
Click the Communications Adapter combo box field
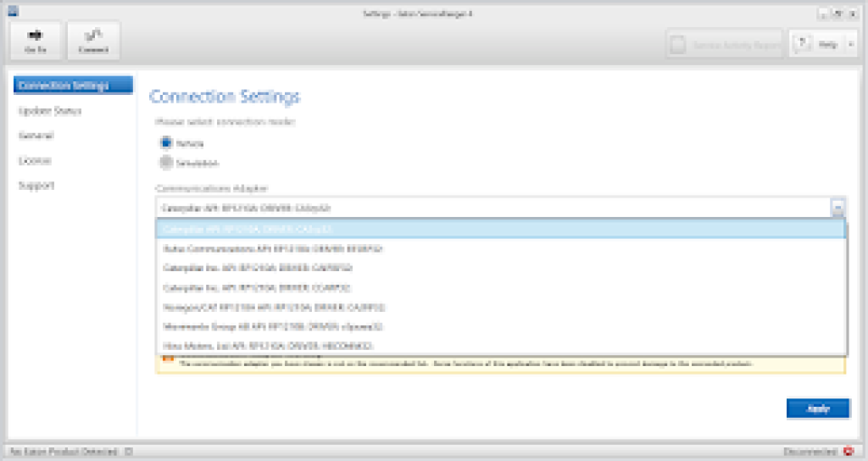tap(494, 208)
